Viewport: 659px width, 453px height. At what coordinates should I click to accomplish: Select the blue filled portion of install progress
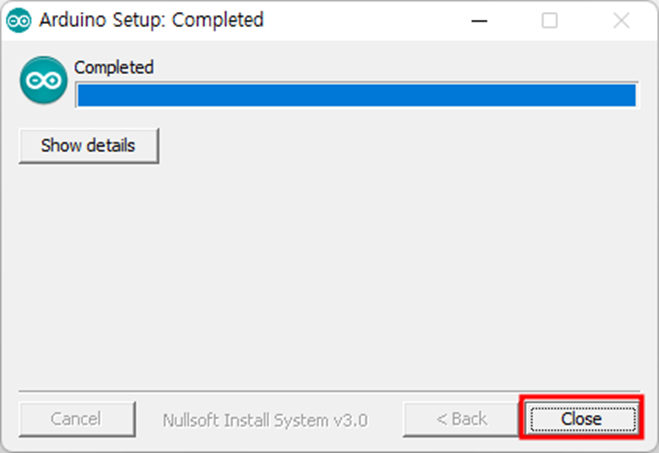(x=357, y=95)
